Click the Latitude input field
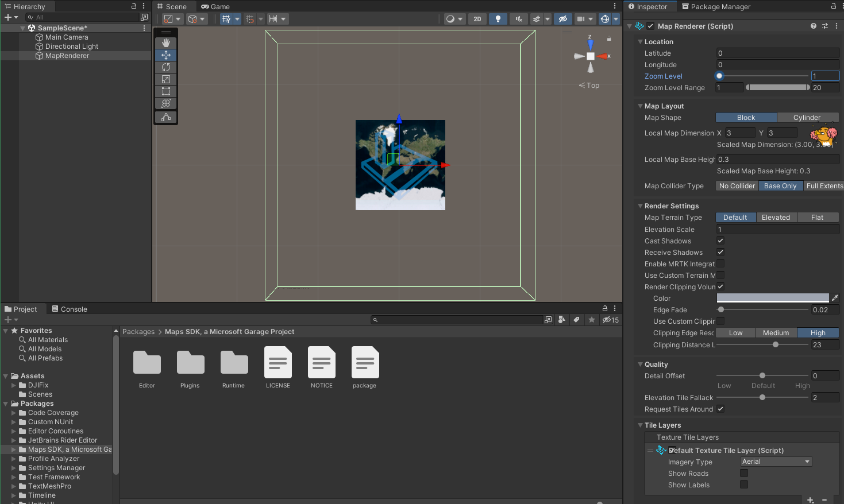The width and height of the screenshot is (844, 504). tap(777, 53)
